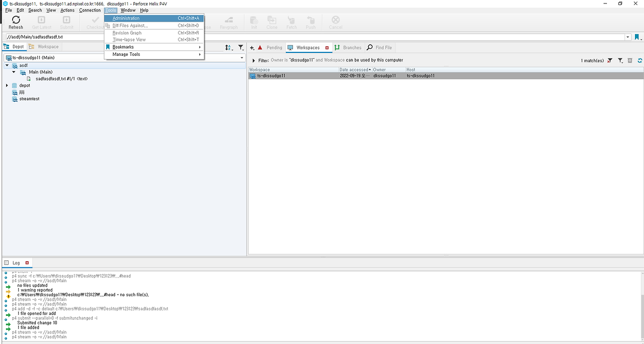Open the workspace list filter funnel menu
This screenshot has height=344, width=644.
(x=621, y=60)
